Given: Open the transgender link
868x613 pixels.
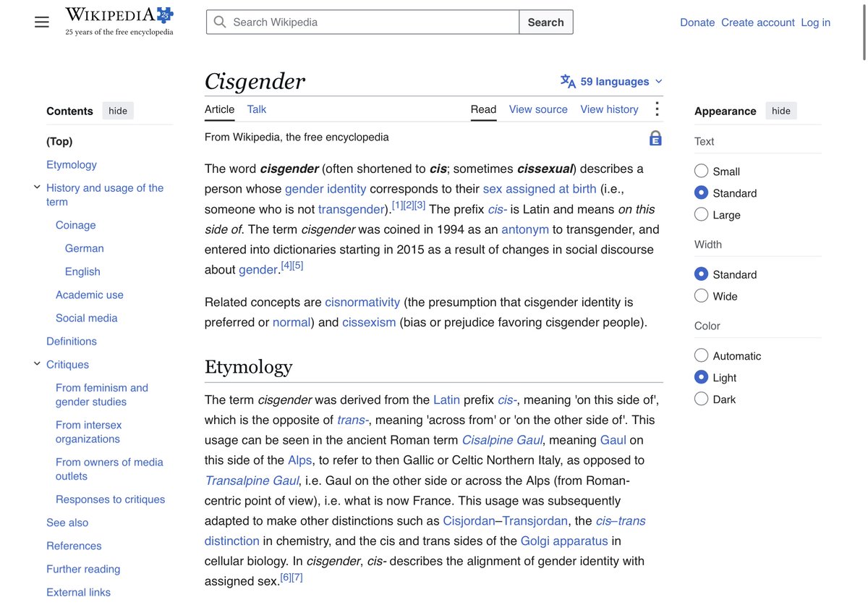Looking at the screenshot, I should coord(351,209).
